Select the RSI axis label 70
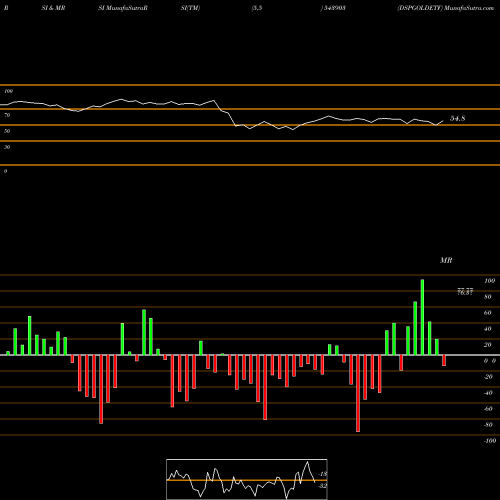500x500 pixels. click(x=7, y=115)
